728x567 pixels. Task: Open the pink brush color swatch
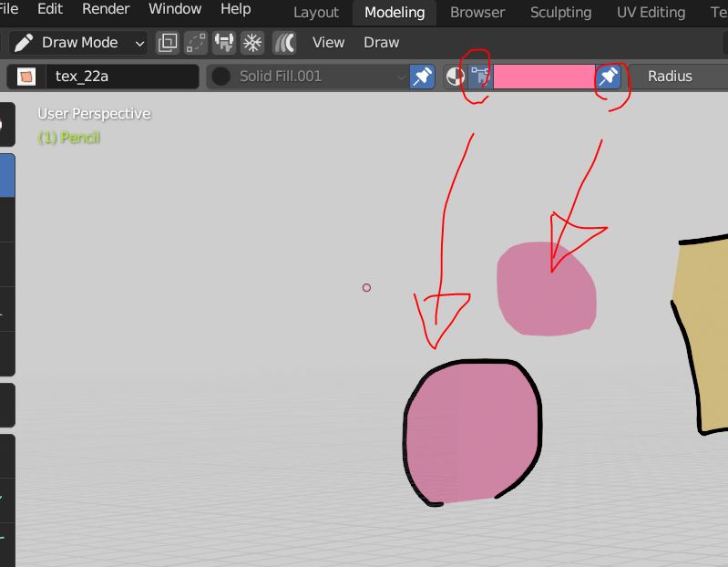pos(544,77)
